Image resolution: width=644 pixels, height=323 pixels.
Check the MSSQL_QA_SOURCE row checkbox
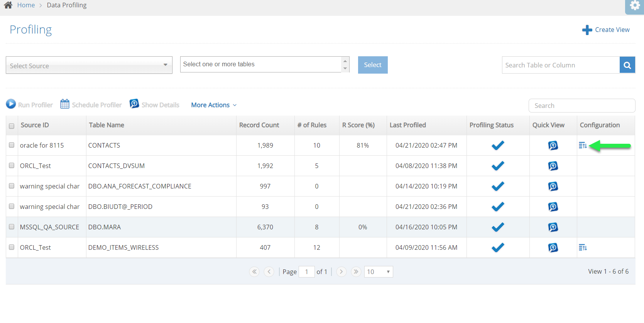[12, 227]
